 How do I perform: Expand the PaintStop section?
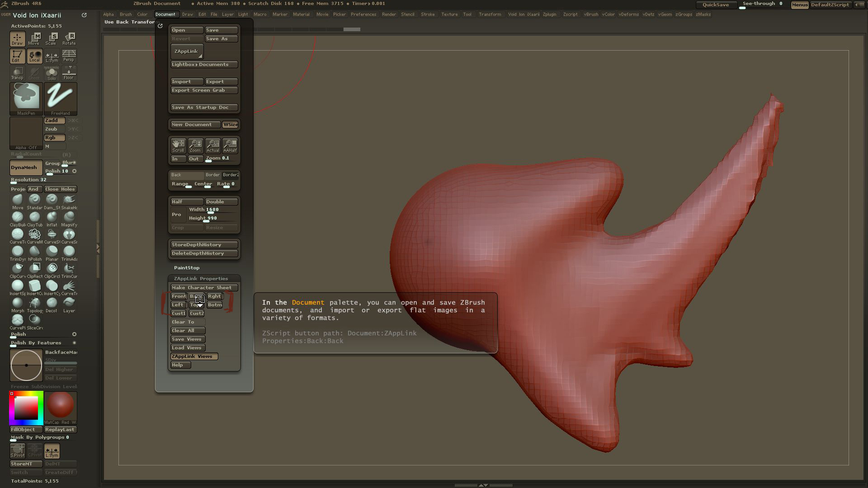pos(187,268)
